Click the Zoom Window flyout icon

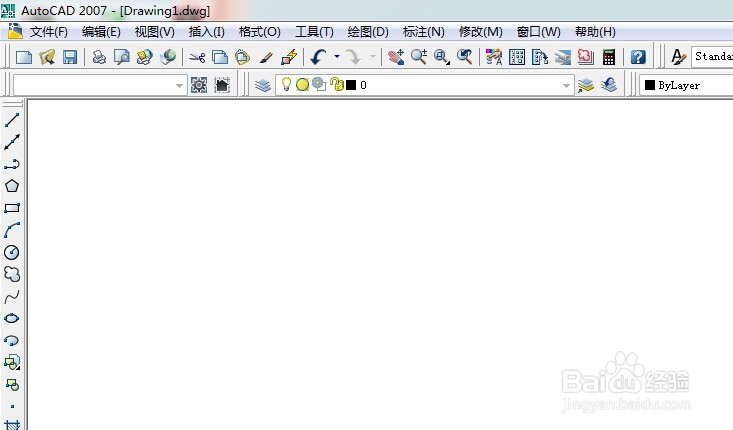click(441, 57)
